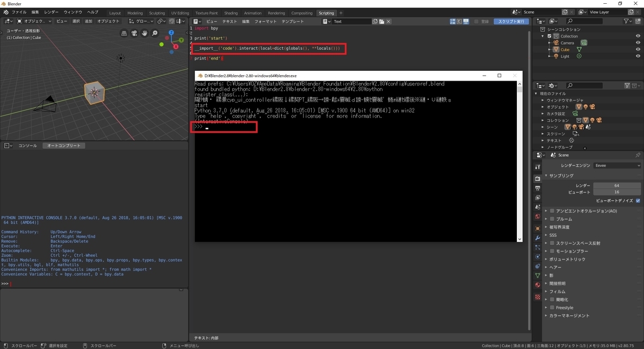
Task: Click the スクリプト実行 button
Action: (511, 21)
